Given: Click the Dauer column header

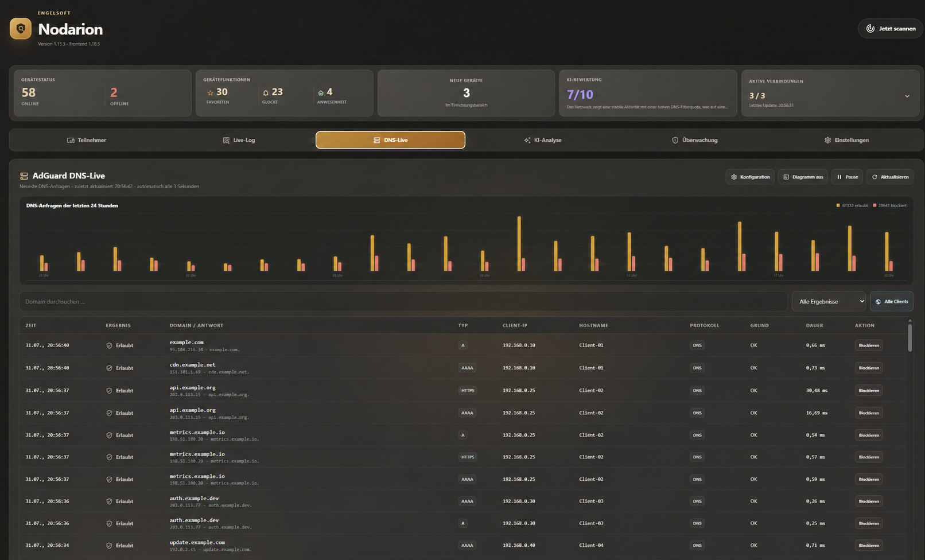Looking at the screenshot, I should tap(814, 325).
